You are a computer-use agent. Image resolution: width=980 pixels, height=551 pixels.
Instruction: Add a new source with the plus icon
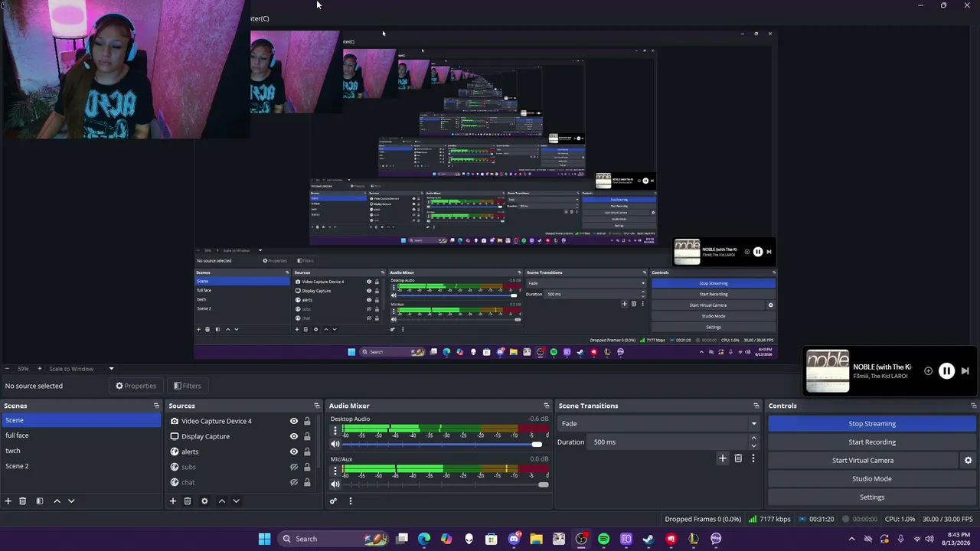tap(173, 501)
